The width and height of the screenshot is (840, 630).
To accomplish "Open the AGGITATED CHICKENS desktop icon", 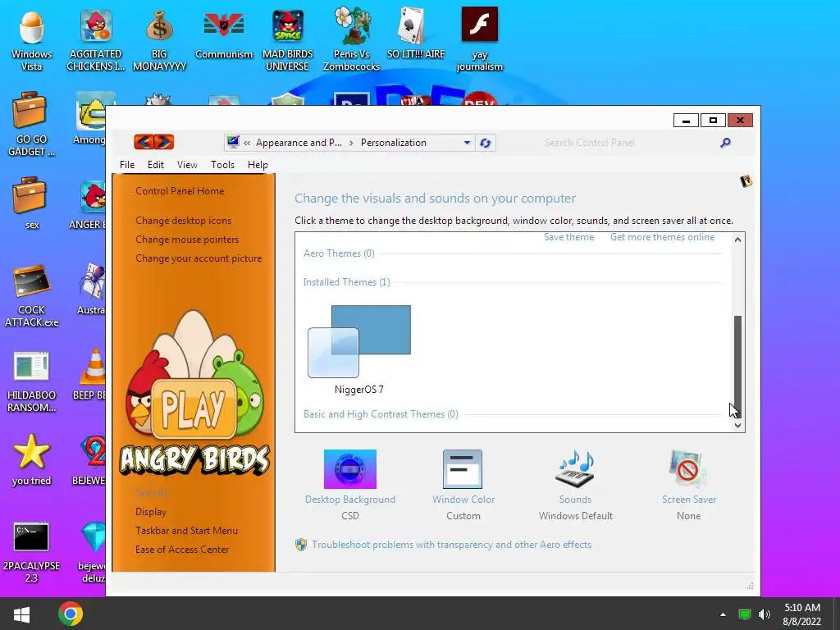I will 95,40.
